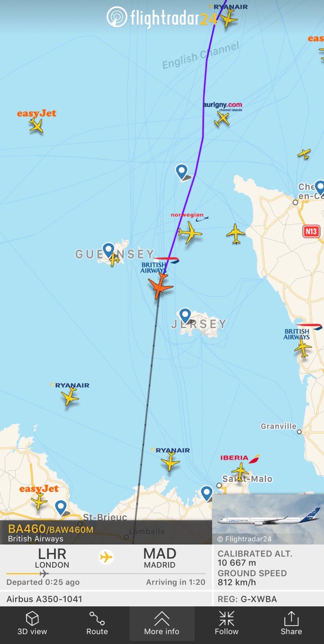
Task: Select the easyJet plane at upper left
Action: pos(36,126)
